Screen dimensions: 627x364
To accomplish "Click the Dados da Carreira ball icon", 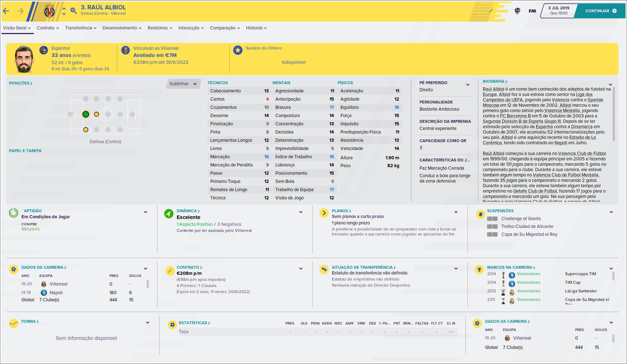I will pyautogui.click(x=13, y=269).
